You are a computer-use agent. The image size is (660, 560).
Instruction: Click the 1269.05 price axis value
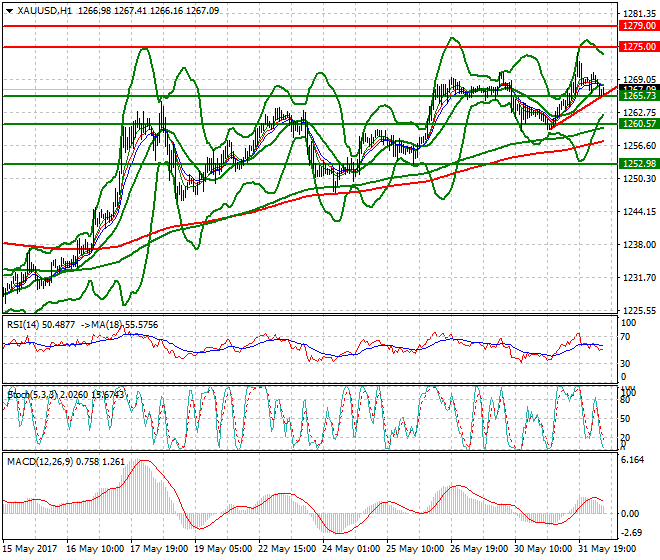coord(639,80)
